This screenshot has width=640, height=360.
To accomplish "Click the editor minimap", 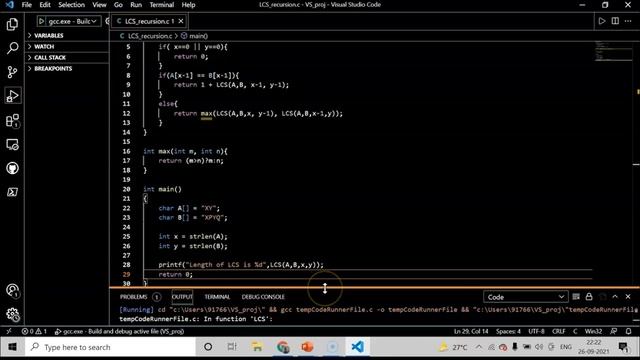I will (x=613, y=51).
